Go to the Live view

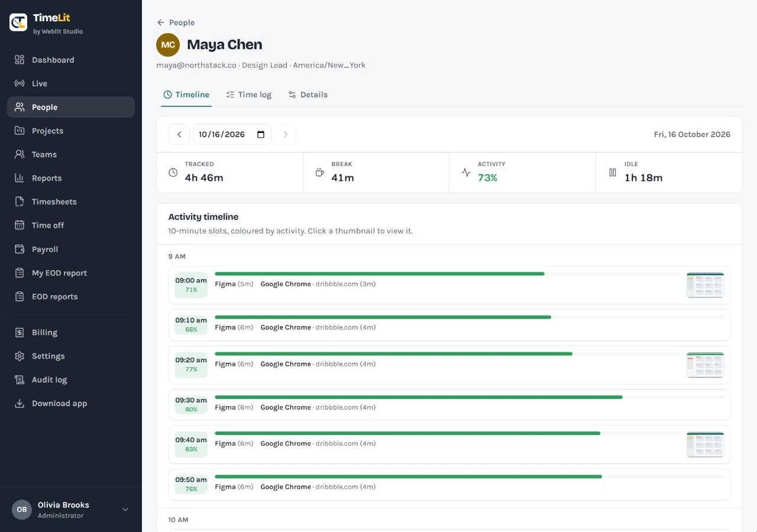click(x=71, y=83)
